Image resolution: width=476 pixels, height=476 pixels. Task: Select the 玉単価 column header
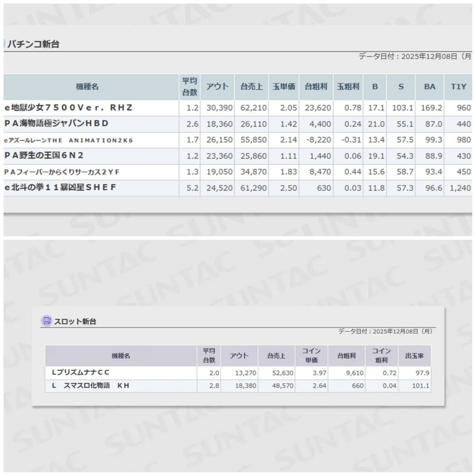pos(284,87)
